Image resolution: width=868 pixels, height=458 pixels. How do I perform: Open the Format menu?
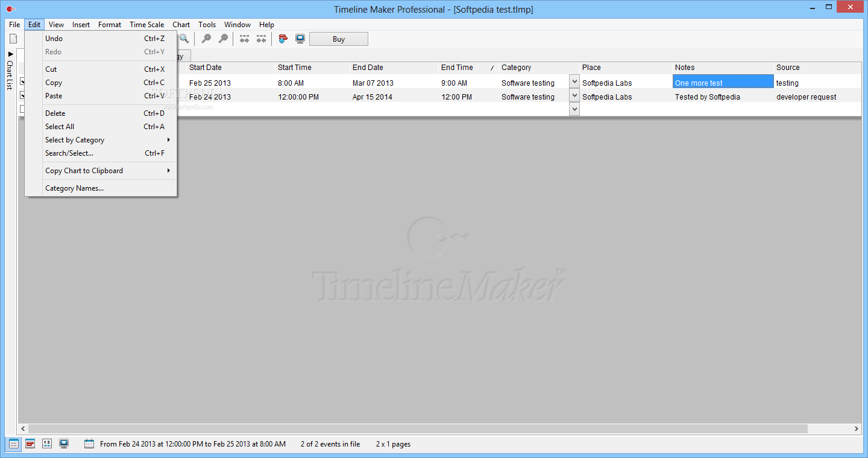110,25
